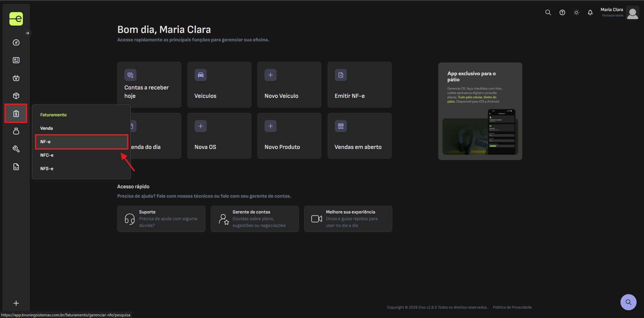Select NFC-e in Faturamento menu
Image resolution: width=644 pixels, height=318 pixels.
coord(81,155)
